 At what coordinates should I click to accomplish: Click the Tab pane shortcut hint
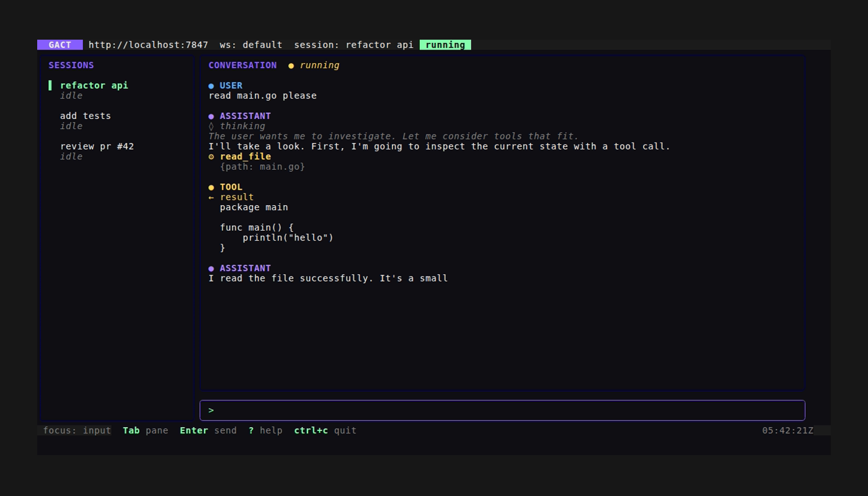145,430
